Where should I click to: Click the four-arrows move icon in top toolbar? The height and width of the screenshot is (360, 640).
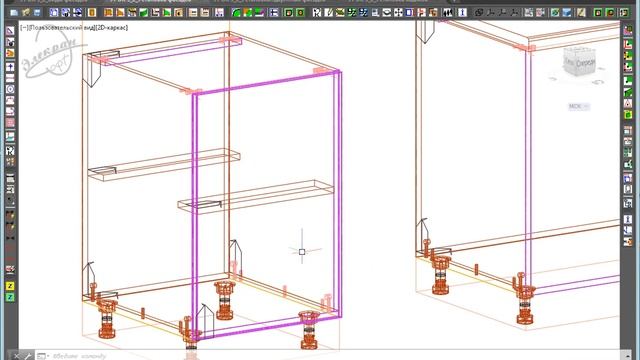click(398, 13)
